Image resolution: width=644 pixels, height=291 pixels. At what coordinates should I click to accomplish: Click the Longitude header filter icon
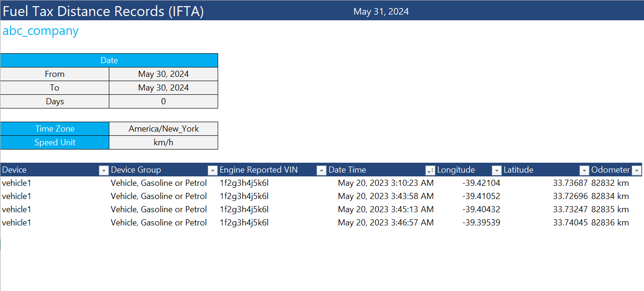point(496,170)
